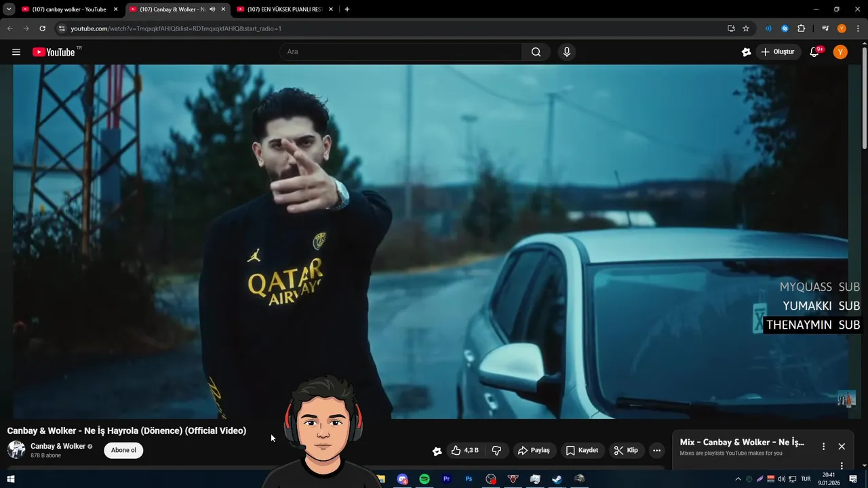Open more actions three-dot menu
The image size is (868, 488).
pyautogui.click(x=656, y=450)
